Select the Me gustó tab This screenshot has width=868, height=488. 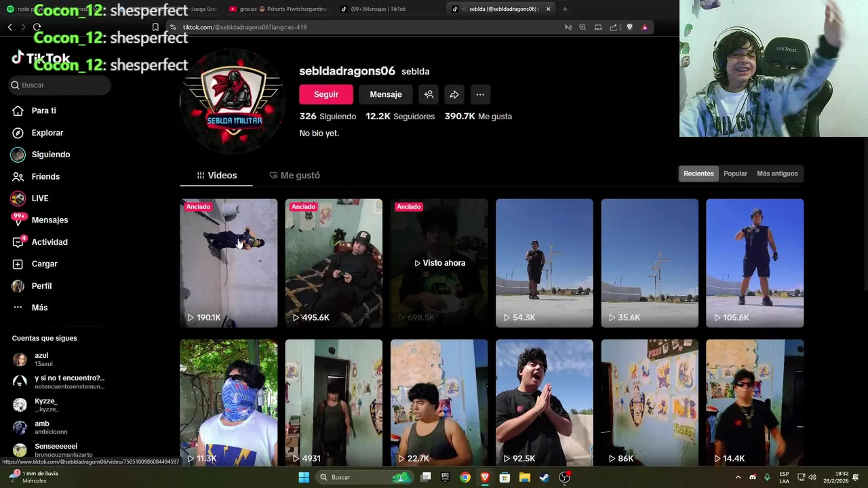click(x=294, y=175)
